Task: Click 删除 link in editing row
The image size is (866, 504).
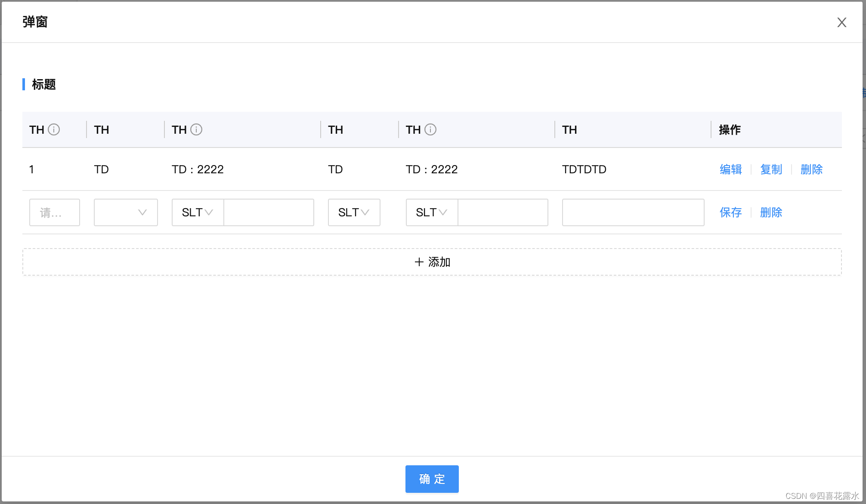Action: (x=771, y=212)
